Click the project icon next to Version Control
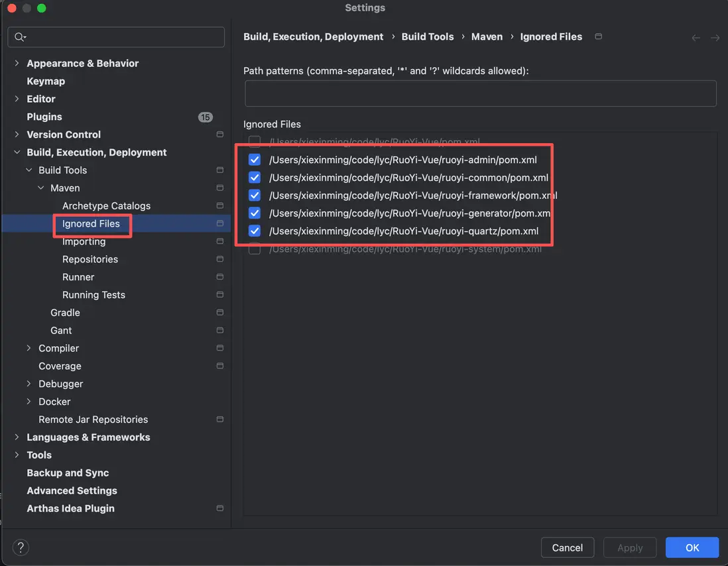This screenshot has height=566, width=728. (x=220, y=135)
